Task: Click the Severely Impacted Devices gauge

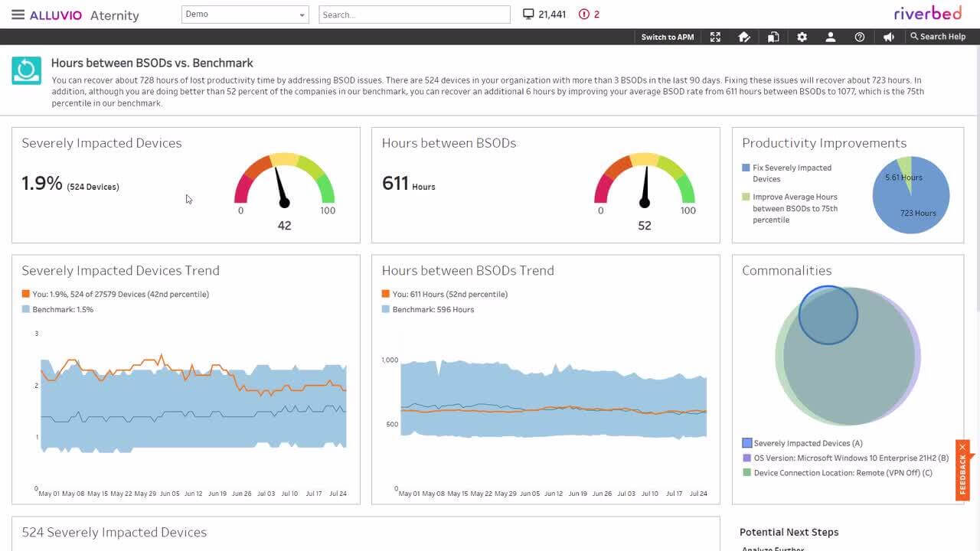Action: click(x=284, y=181)
